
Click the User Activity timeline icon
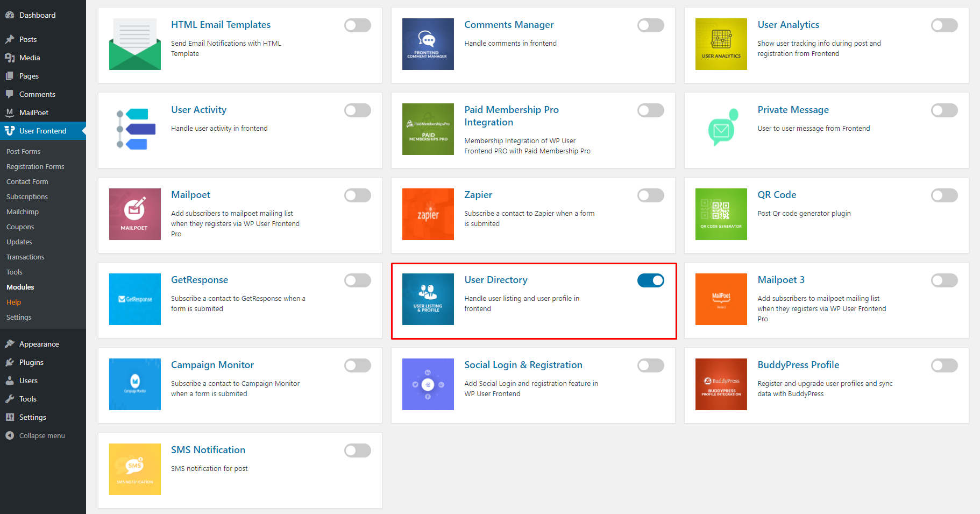(135, 129)
